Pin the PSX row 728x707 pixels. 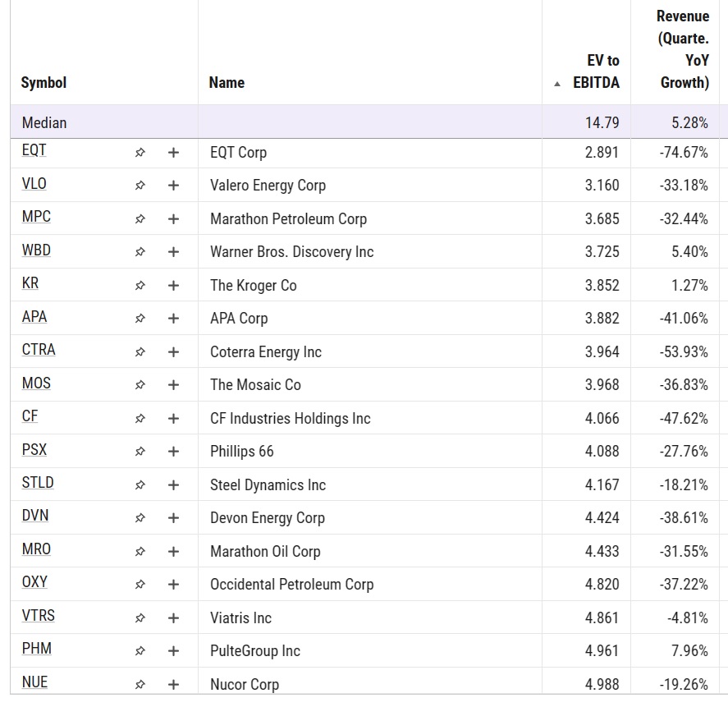(x=140, y=451)
